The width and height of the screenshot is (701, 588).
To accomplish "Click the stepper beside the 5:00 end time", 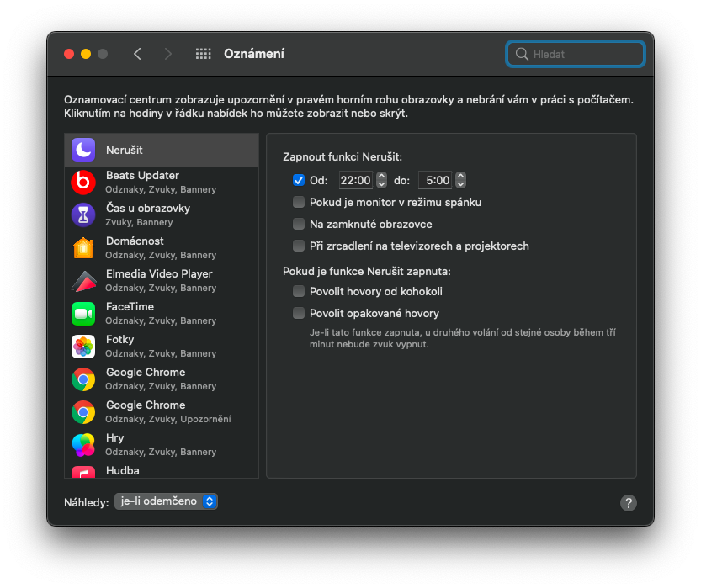I will [x=460, y=180].
